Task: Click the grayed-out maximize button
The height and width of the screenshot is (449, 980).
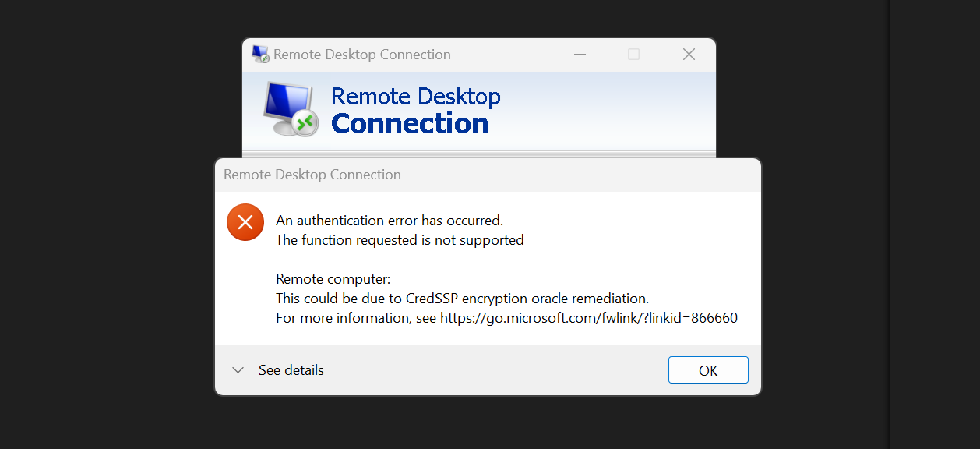Action: (x=633, y=54)
